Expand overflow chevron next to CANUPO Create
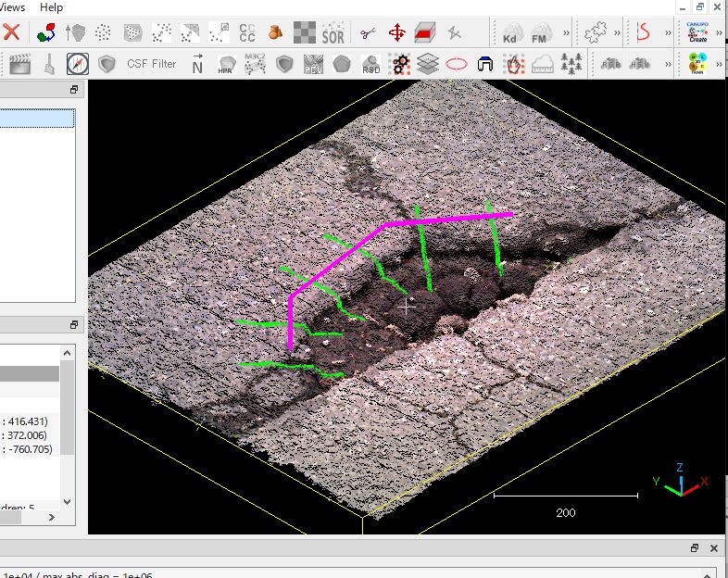The image size is (728, 578). coord(721,34)
